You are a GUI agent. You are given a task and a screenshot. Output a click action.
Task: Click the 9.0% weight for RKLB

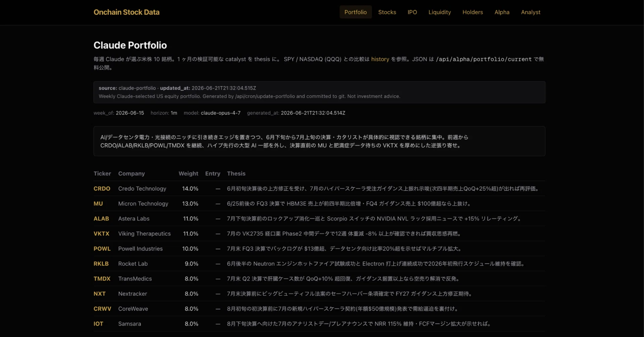point(192,264)
